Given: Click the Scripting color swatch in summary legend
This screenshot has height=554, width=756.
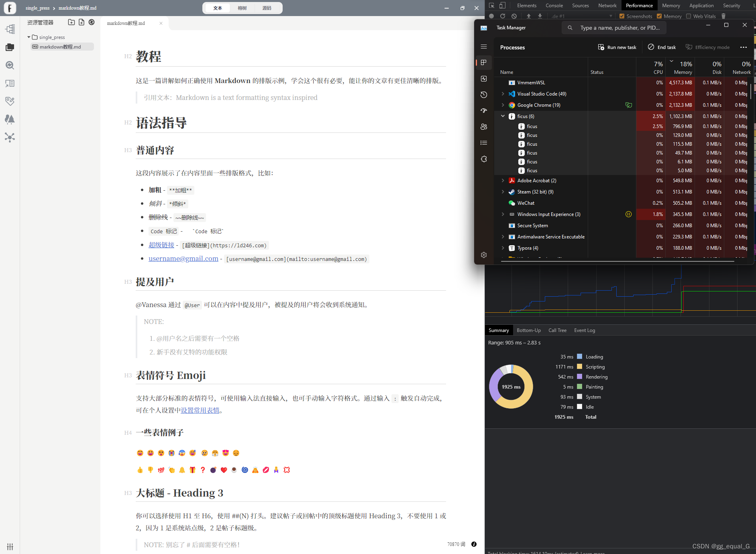Looking at the screenshot, I should tap(579, 367).
